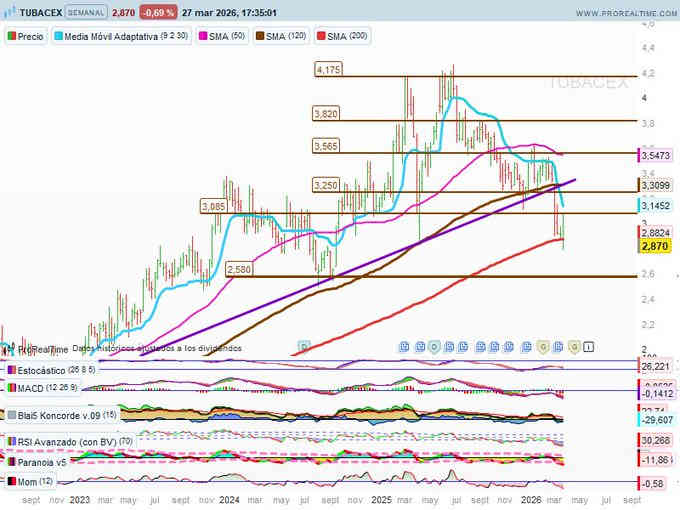Open Media Móvil Adaptativa indicator settings
Screen dimensions: 680x510
coord(110,35)
